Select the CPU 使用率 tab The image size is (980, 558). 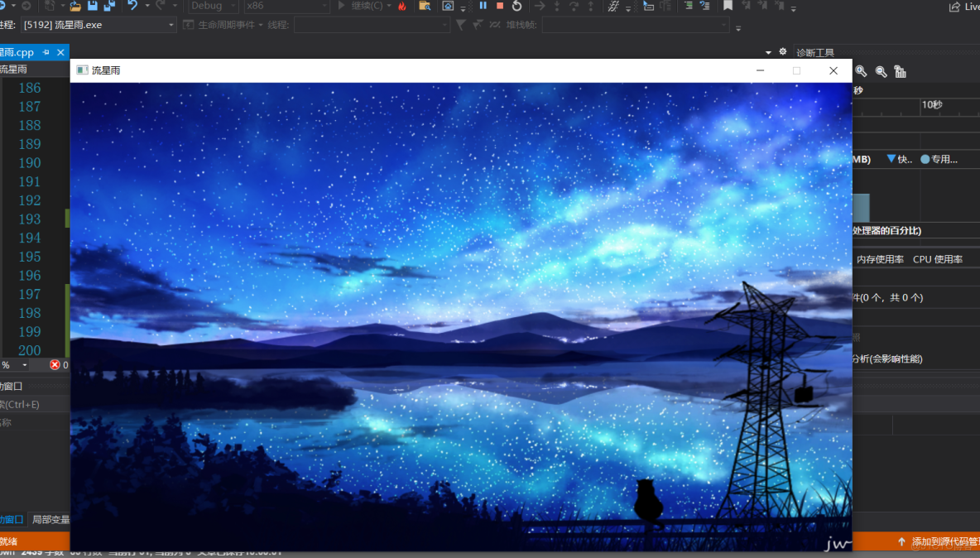[x=938, y=259]
